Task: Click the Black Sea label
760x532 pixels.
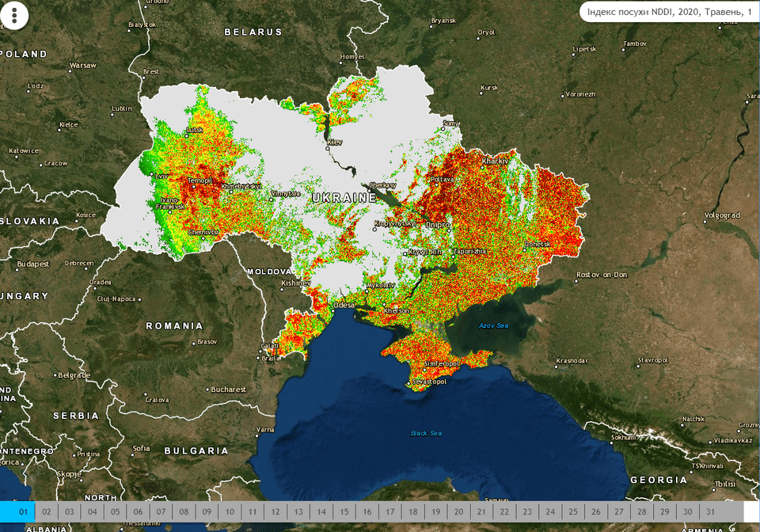Action: tap(426, 433)
